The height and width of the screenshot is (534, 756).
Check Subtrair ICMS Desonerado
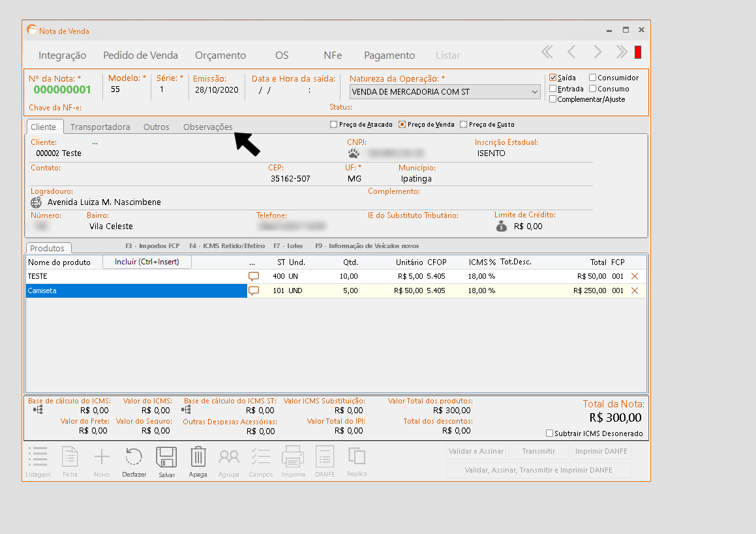click(x=549, y=433)
